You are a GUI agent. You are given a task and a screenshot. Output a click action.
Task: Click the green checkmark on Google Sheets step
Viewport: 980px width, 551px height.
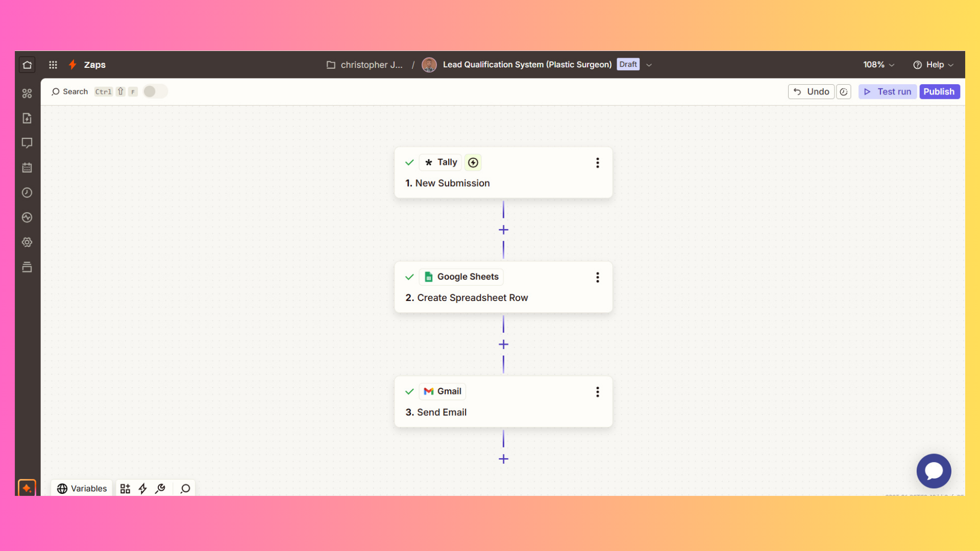409,277
